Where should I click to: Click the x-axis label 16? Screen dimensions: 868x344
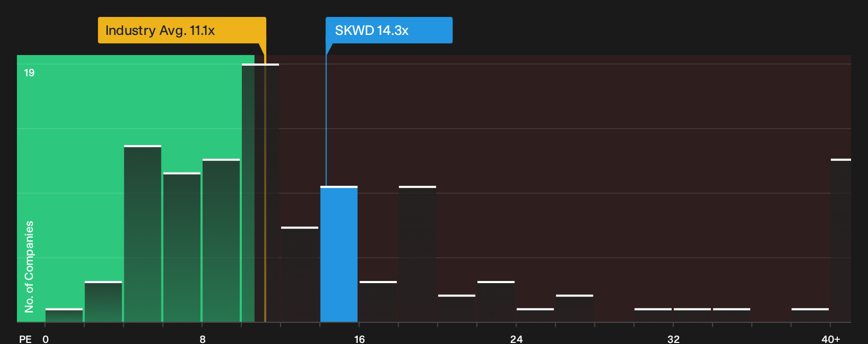point(359,339)
